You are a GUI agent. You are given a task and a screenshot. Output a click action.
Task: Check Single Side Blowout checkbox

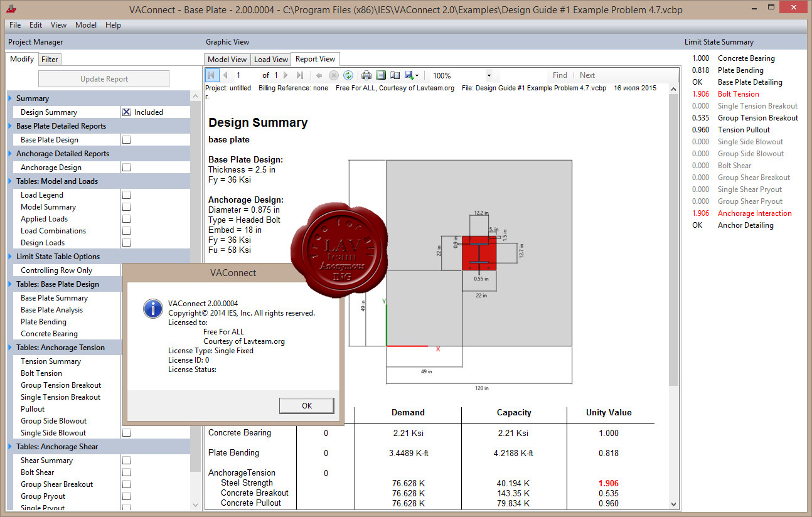pyautogui.click(x=127, y=433)
